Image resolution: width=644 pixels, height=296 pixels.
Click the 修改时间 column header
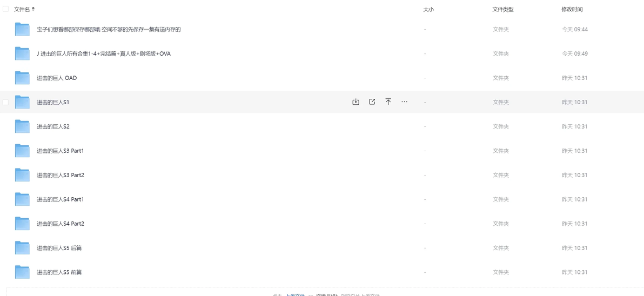pos(572,9)
